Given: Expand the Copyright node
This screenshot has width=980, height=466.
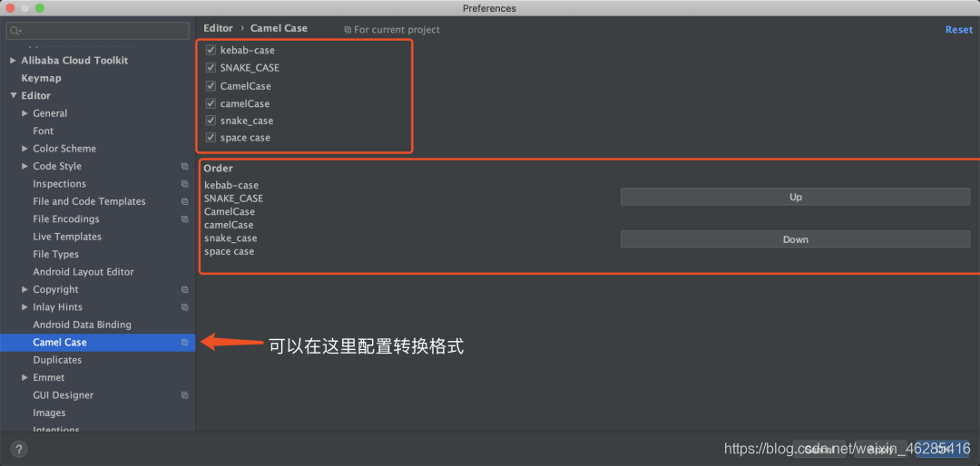Looking at the screenshot, I should click(x=25, y=289).
